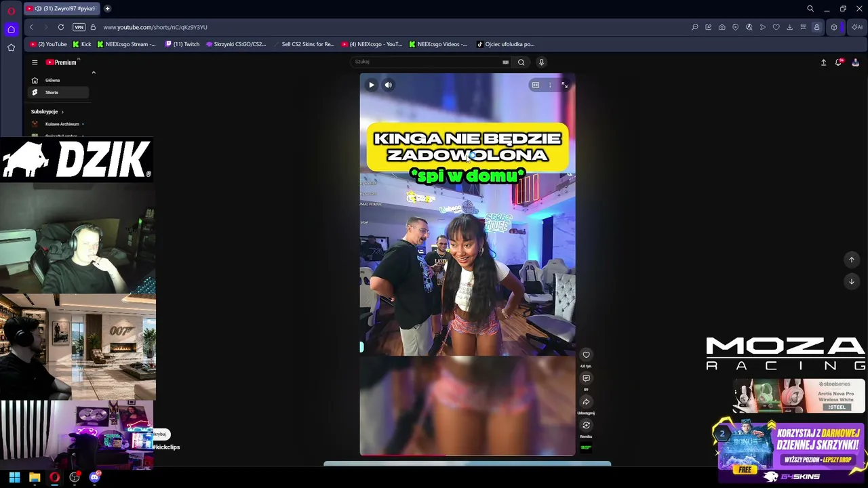Image resolution: width=868 pixels, height=488 pixels.
Task: Share the Short via the arrow icon
Action: click(586, 402)
